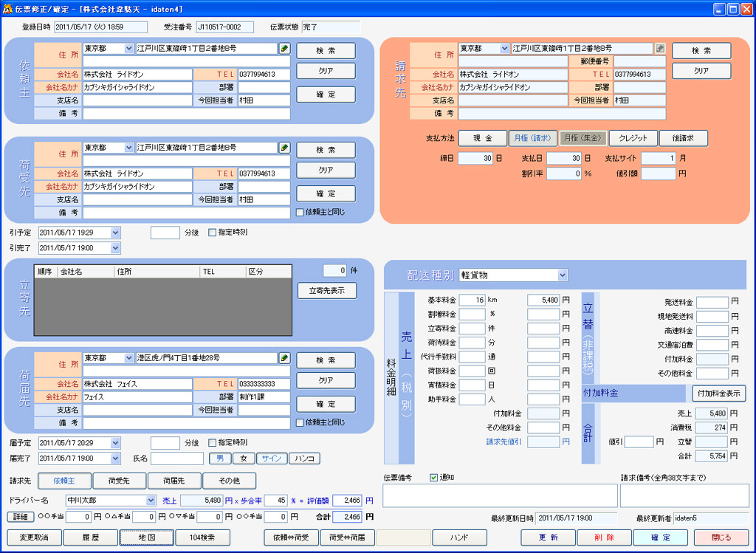Click the 基本料金 km input field
This screenshot has height=553, width=756.
[472, 300]
